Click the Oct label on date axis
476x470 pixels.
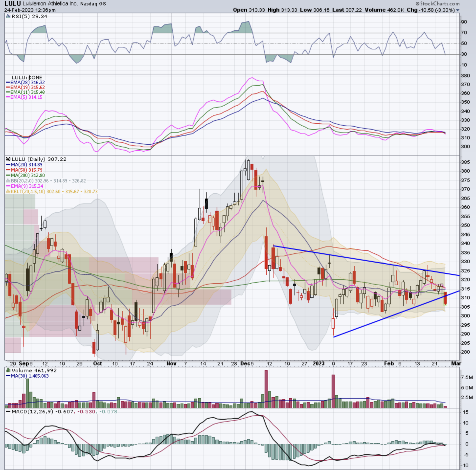point(98,364)
